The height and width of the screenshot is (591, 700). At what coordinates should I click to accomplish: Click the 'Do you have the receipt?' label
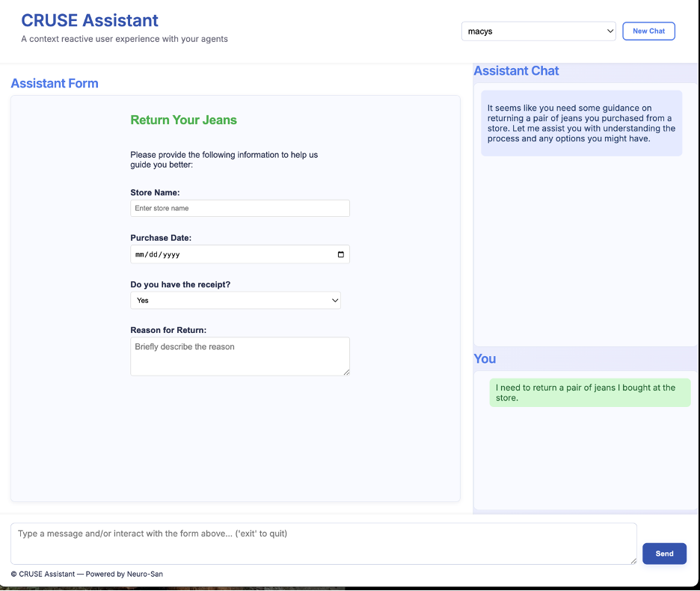pyautogui.click(x=180, y=284)
